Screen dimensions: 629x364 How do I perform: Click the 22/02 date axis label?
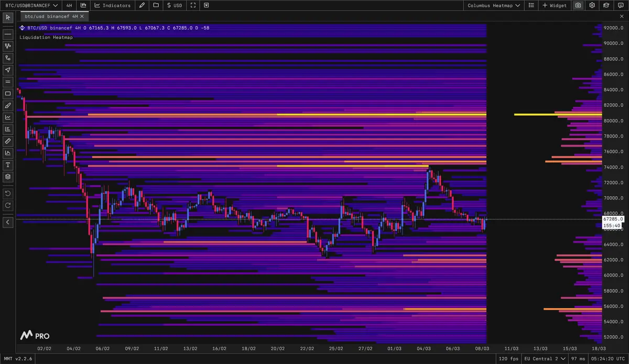click(307, 348)
